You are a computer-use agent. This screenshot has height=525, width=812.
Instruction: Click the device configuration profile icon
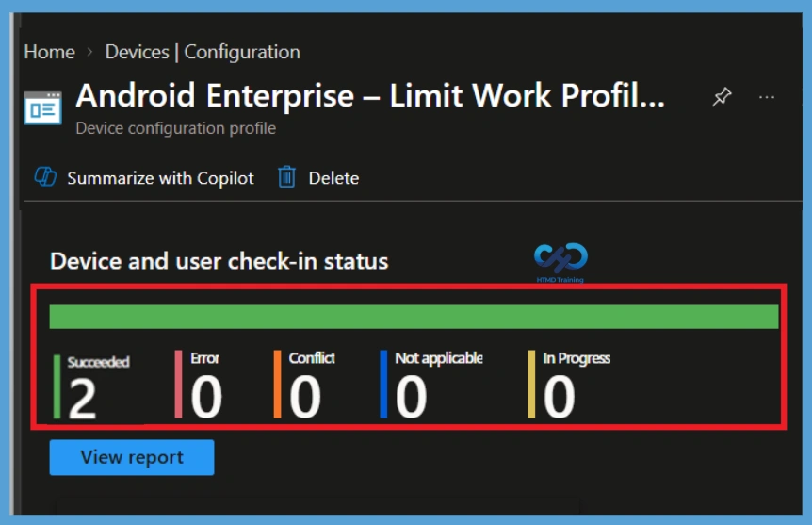tap(42, 107)
